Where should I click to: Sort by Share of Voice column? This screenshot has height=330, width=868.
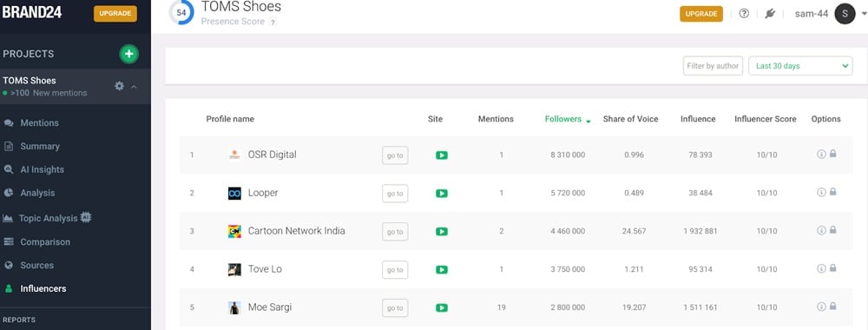[630, 119]
